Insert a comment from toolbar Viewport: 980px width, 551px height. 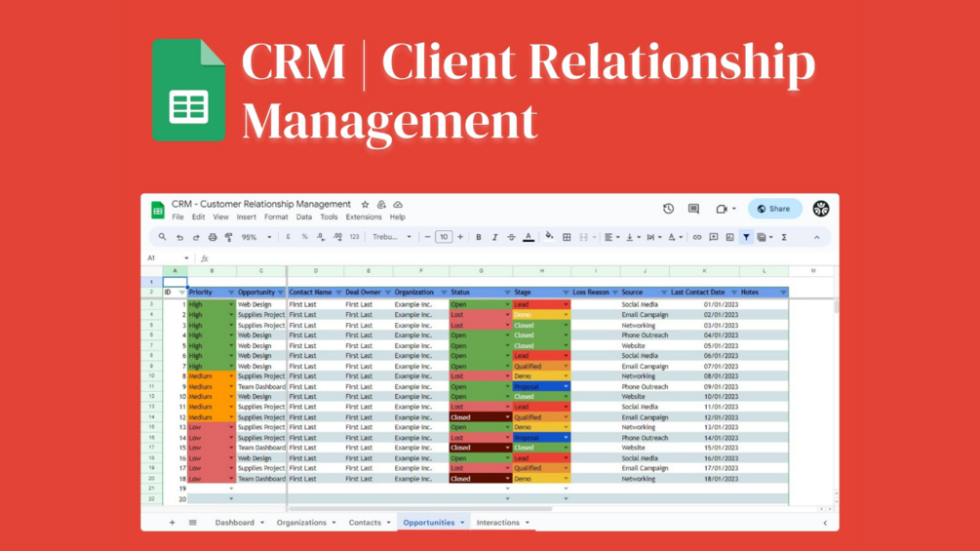(x=713, y=237)
